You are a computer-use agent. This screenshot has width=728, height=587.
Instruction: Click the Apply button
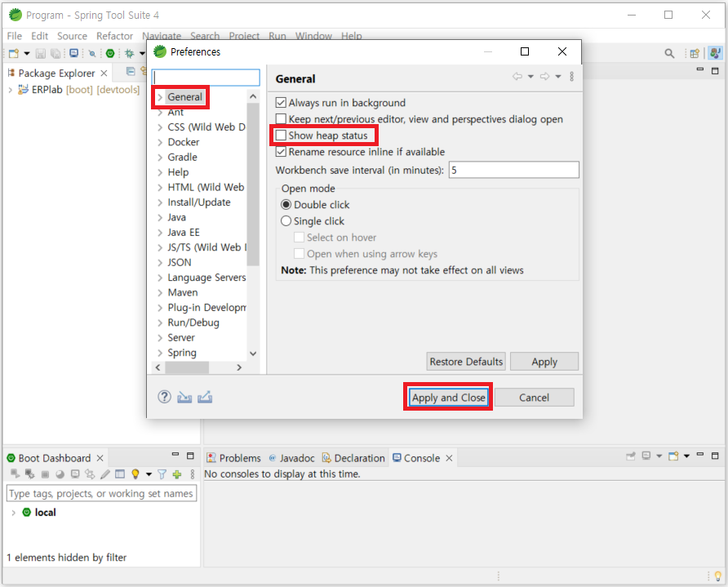pyautogui.click(x=544, y=362)
